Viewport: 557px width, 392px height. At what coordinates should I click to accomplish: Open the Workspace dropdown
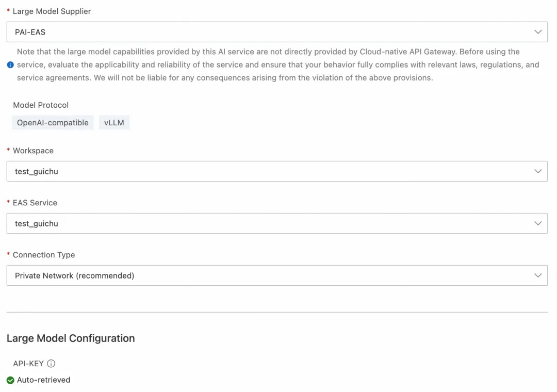(277, 171)
